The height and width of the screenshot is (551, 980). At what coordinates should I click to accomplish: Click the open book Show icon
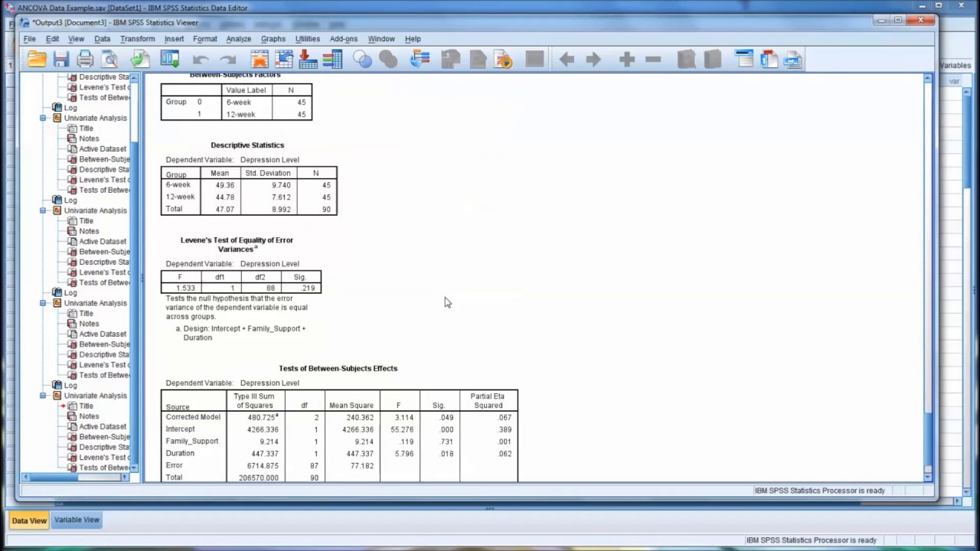click(x=686, y=60)
